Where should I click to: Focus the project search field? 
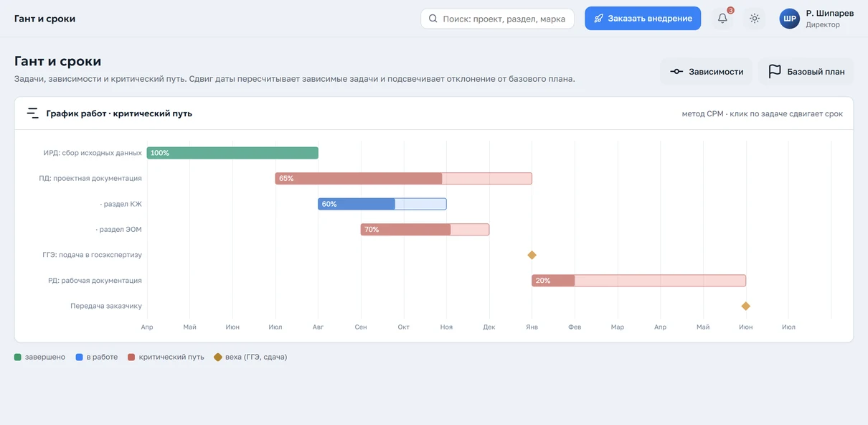pos(498,19)
